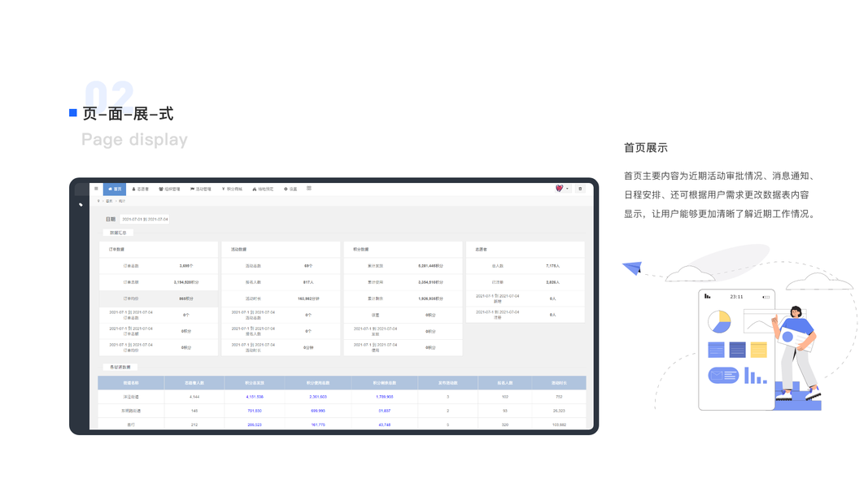The height and width of the screenshot is (488, 868).
Task: Click the 页-面-展-式 slide title
Action: (x=129, y=113)
